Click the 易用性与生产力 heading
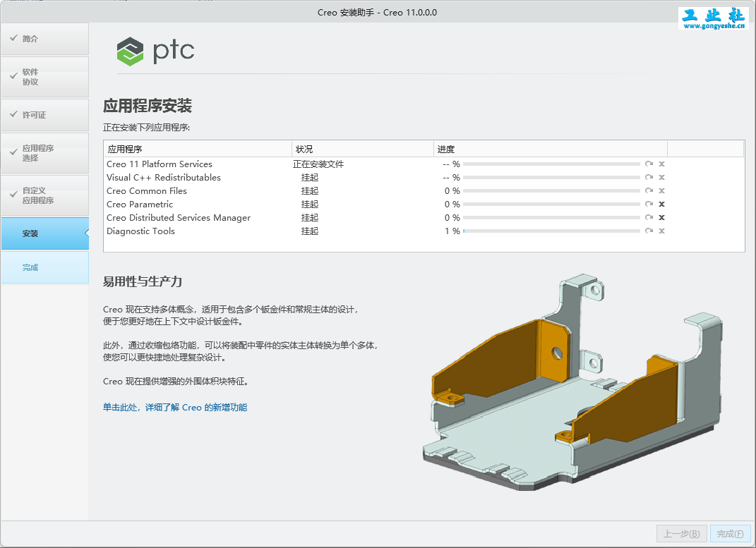The height and width of the screenshot is (548, 756). tap(142, 281)
